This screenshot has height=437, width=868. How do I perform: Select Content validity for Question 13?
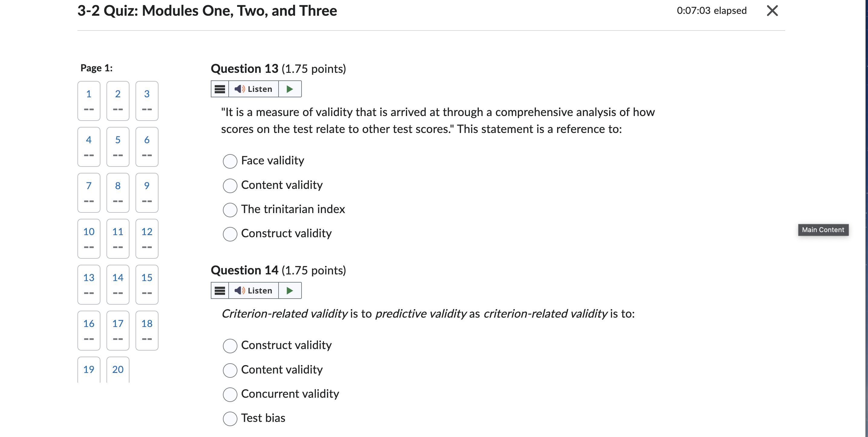tap(230, 185)
